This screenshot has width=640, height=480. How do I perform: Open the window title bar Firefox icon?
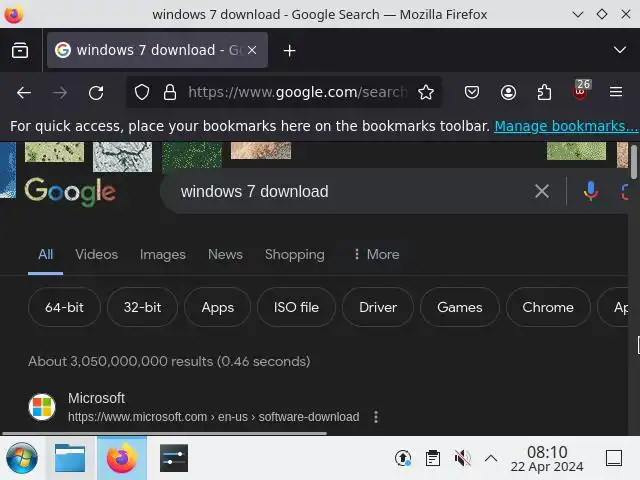click(x=13, y=14)
